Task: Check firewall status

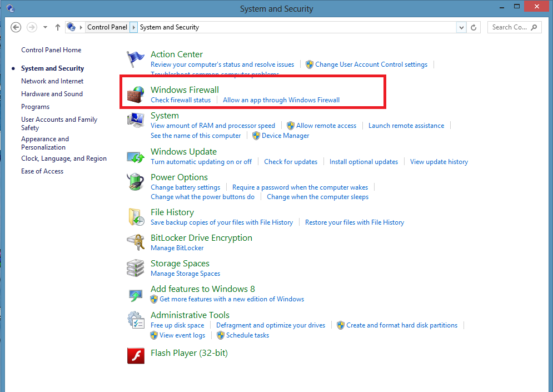Action: (x=181, y=100)
